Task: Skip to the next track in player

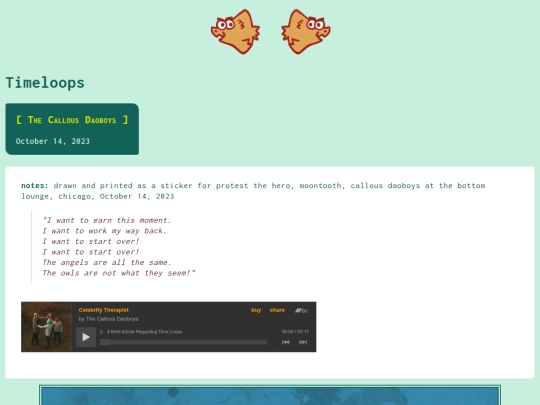Action: [x=303, y=342]
